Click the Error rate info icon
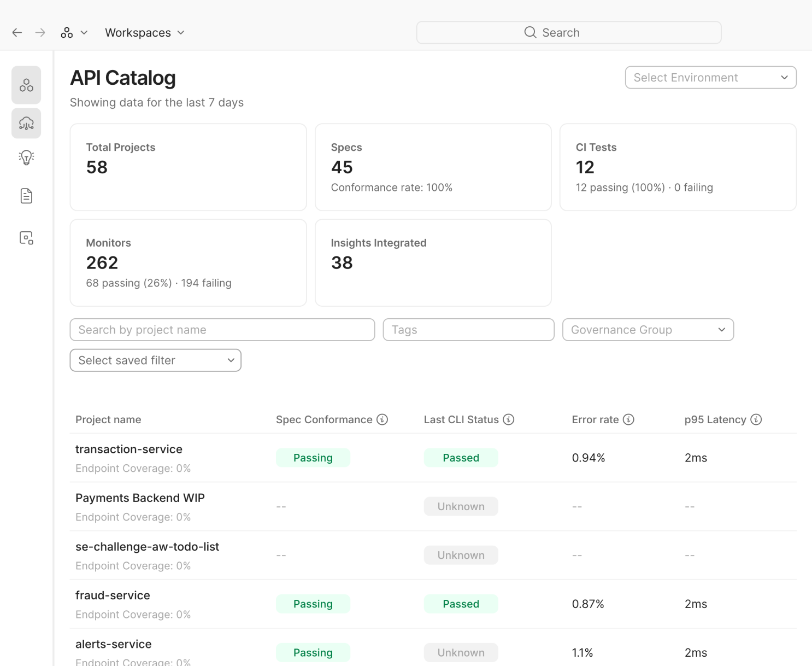The width and height of the screenshot is (812, 666). tap(629, 419)
